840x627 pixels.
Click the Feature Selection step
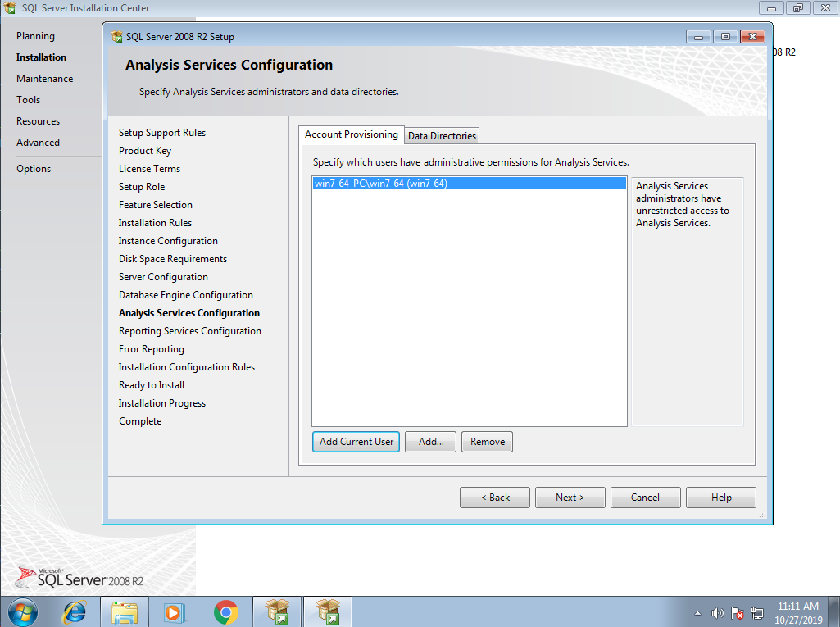[x=156, y=205]
